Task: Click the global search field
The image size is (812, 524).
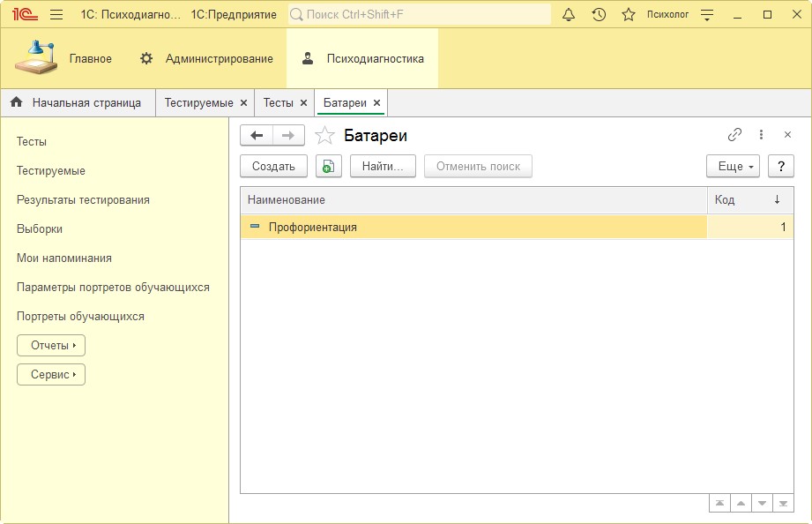Action: [419, 15]
